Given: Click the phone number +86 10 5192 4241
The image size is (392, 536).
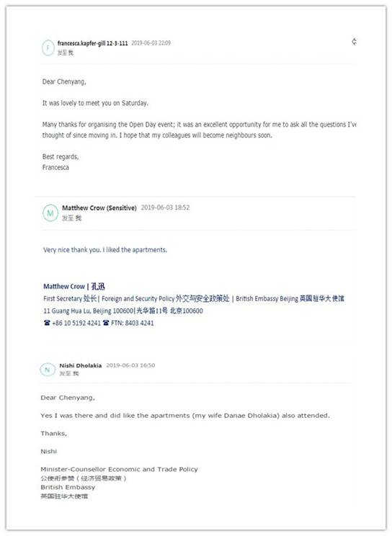Looking at the screenshot, I should tap(76, 323).
